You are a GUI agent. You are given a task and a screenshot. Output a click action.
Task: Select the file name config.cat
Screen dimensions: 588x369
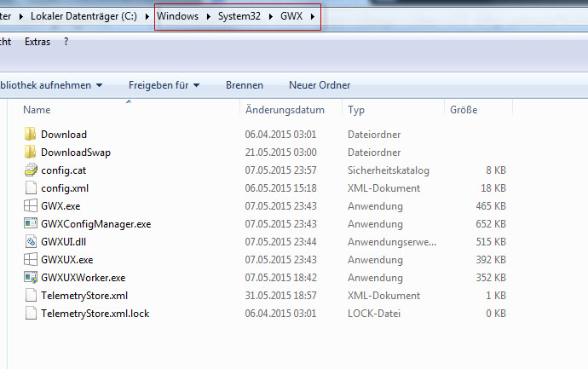tap(63, 170)
